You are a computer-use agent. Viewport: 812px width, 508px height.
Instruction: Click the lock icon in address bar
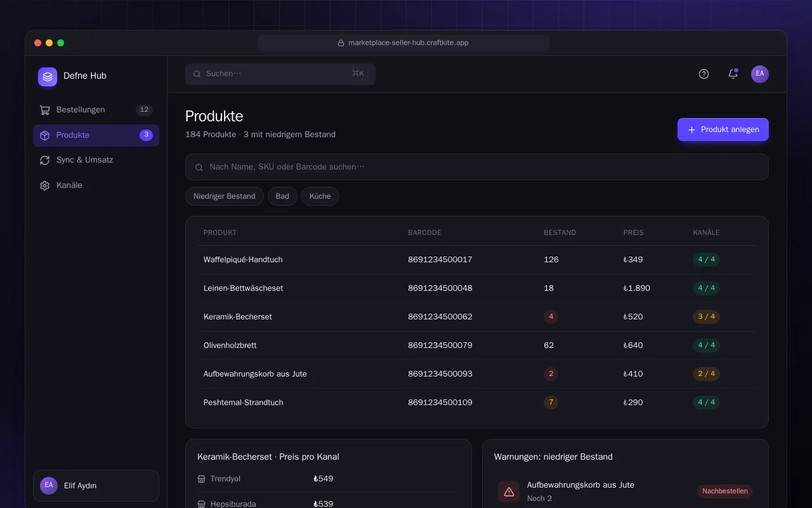(341, 43)
